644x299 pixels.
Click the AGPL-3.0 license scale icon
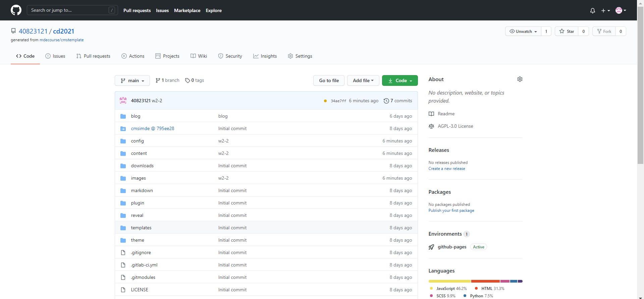pos(431,126)
